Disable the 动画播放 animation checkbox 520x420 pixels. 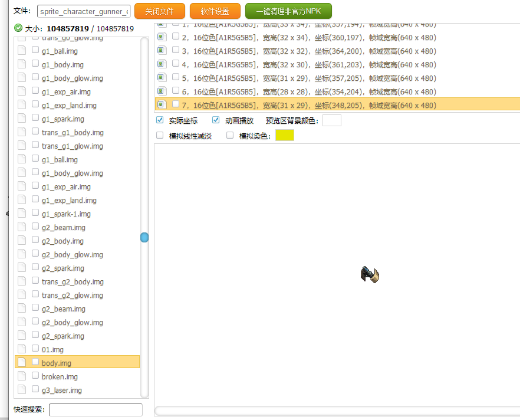click(x=216, y=120)
